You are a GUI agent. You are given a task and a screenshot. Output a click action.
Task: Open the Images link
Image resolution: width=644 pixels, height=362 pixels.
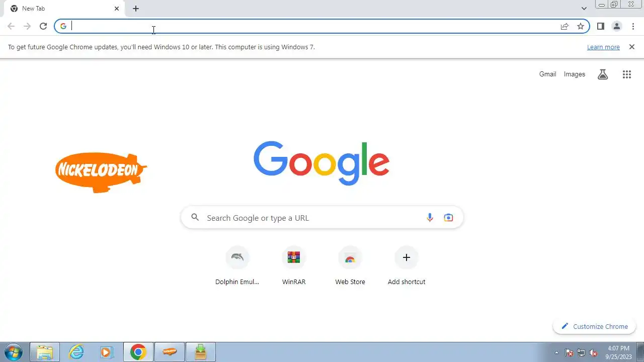point(575,74)
